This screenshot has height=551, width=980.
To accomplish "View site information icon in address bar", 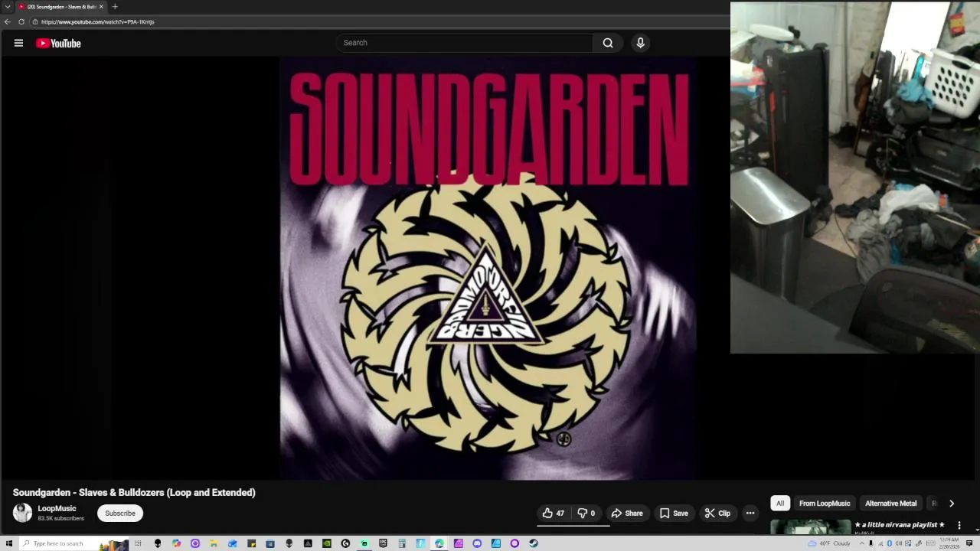I will point(34,21).
